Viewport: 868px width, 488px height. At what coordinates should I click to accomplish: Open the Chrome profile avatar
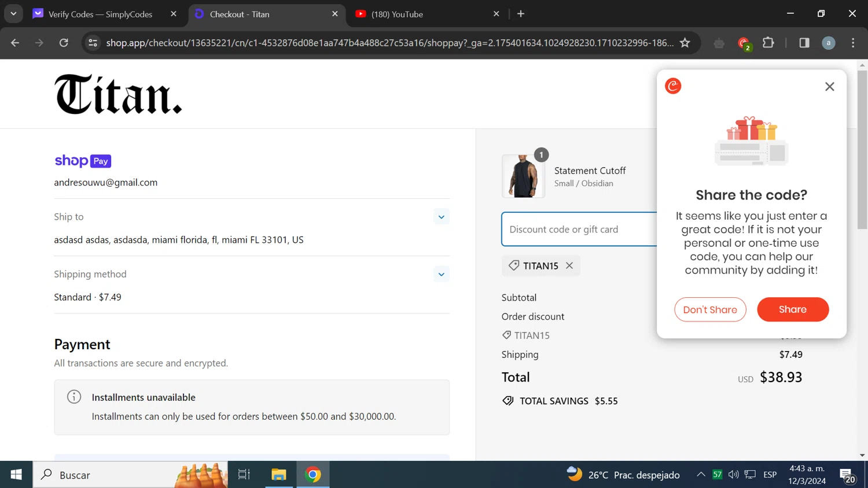(x=829, y=43)
